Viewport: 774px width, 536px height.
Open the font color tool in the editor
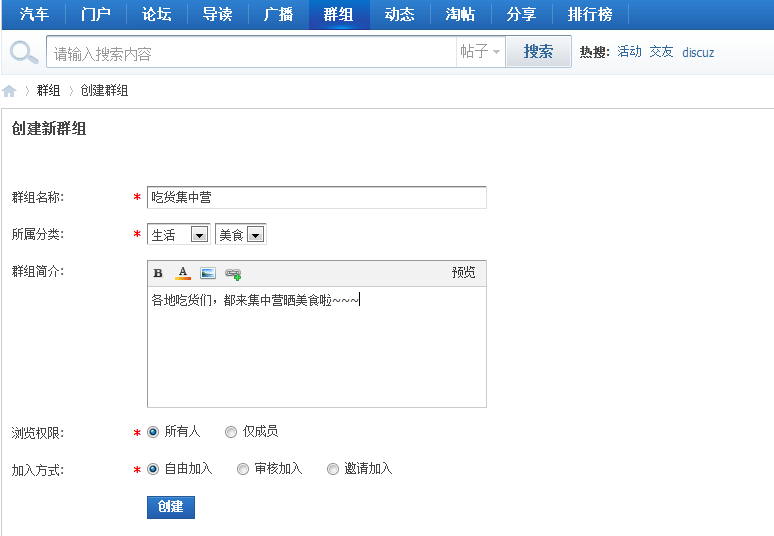[183, 273]
